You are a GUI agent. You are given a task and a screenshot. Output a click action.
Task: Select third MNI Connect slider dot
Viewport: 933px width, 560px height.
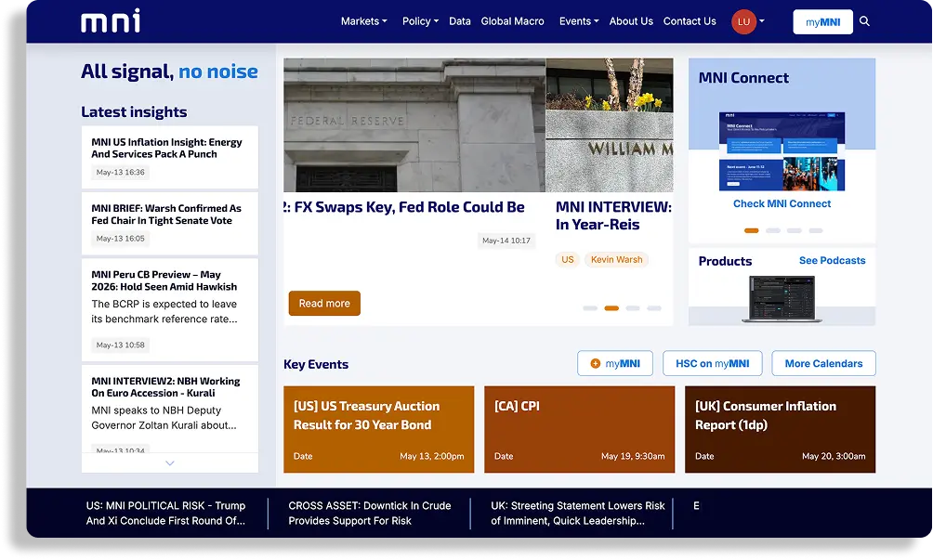click(795, 230)
